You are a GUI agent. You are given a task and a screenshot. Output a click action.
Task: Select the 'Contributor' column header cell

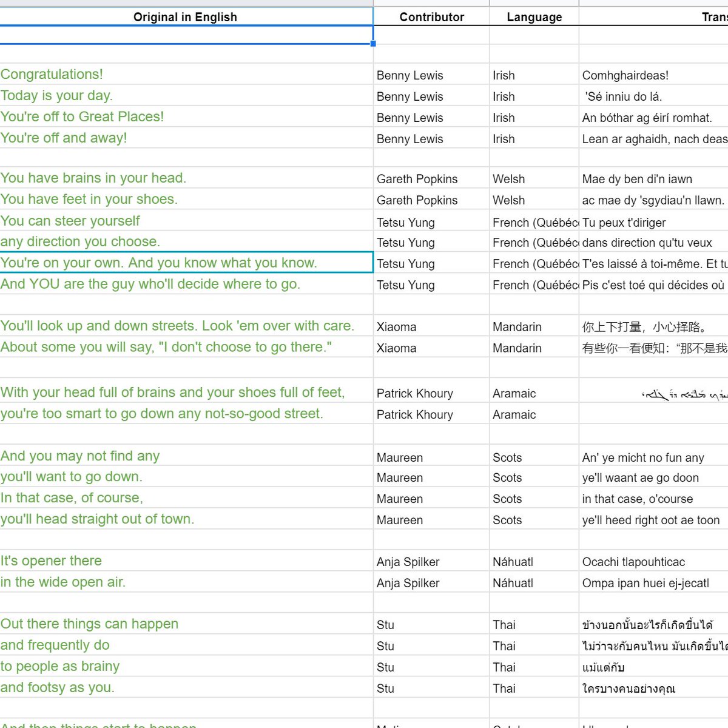coord(431,16)
